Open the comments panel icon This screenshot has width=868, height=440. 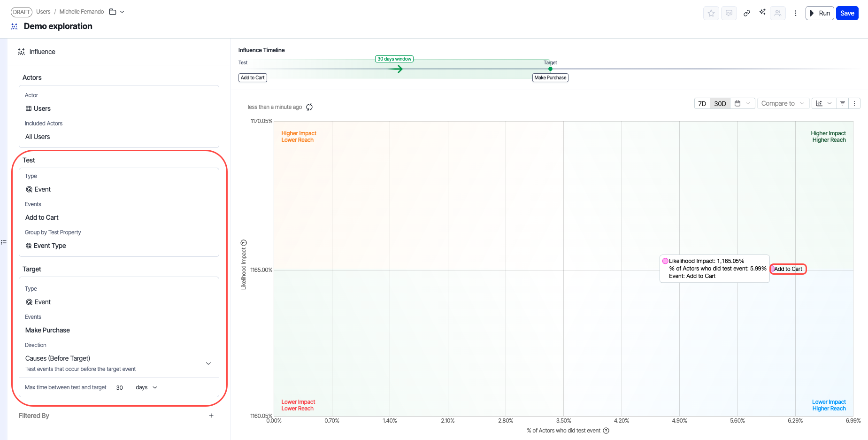[x=729, y=13]
